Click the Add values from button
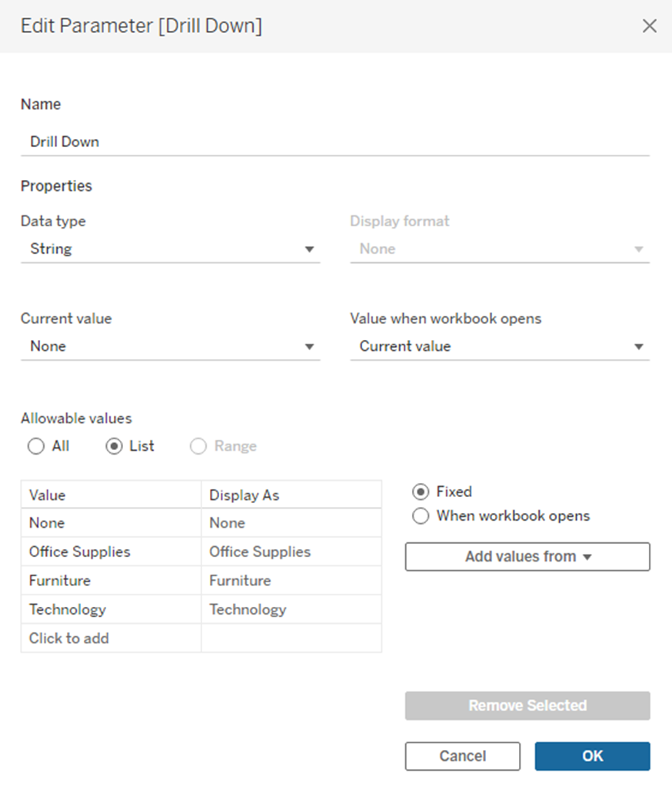The width and height of the screenshot is (672, 790). [527, 556]
